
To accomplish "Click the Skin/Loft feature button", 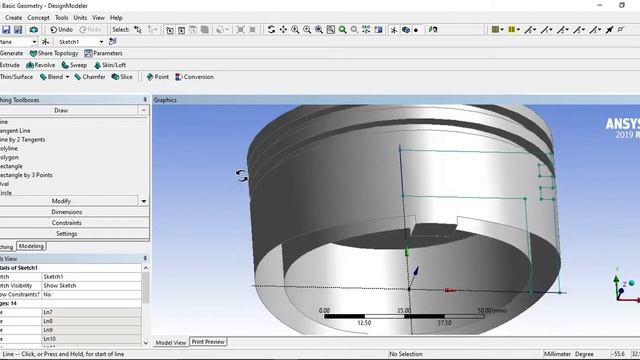I will click(110, 65).
